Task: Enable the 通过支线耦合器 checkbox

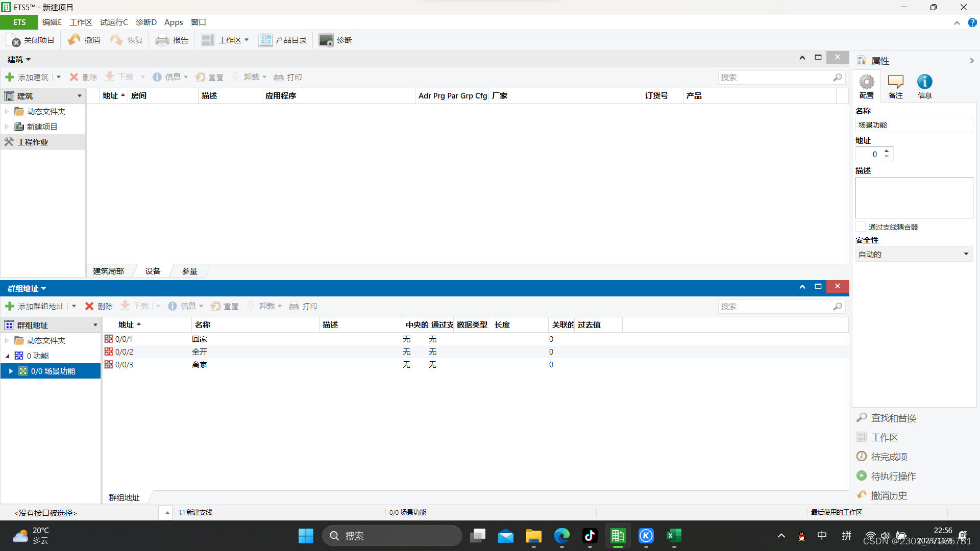Action: coord(861,227)
